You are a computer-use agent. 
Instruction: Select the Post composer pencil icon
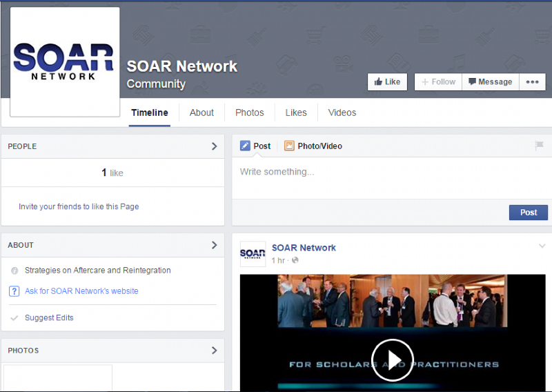click(245, 146)
